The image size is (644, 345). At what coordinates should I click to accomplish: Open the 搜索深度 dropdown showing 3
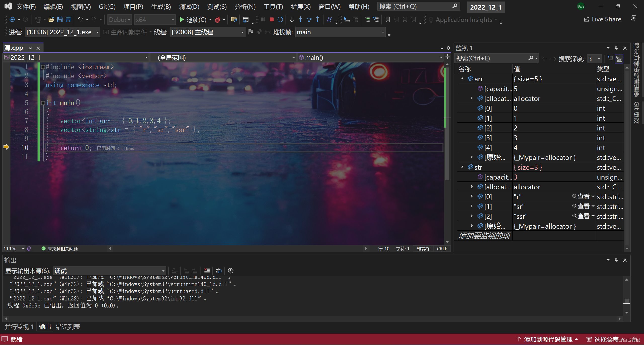point(594,59)
